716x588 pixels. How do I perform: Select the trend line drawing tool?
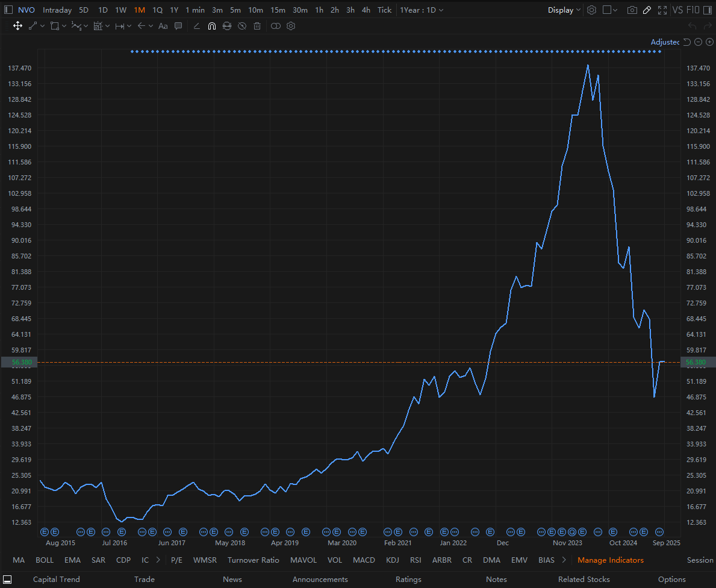click(x=33, y=26)
